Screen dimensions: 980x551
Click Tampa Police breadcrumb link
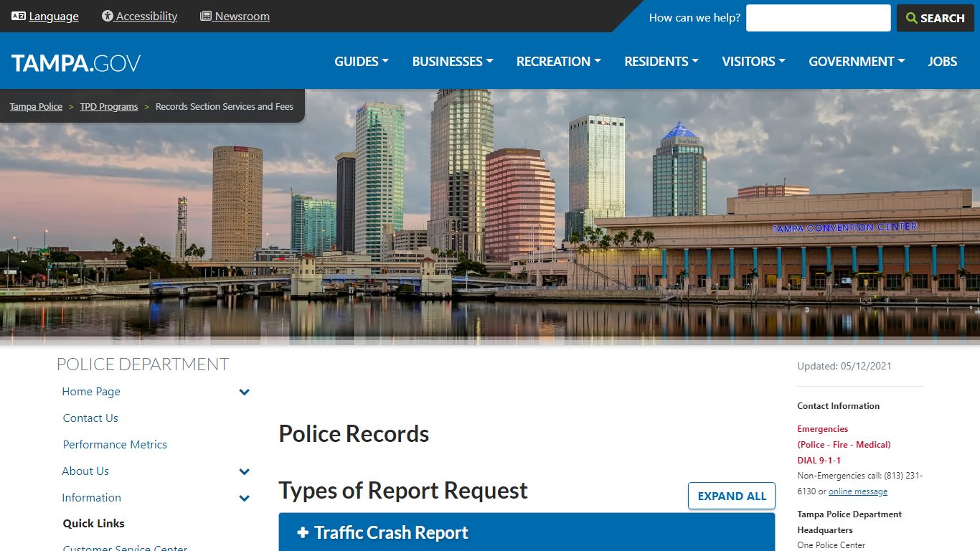(36, 106)
